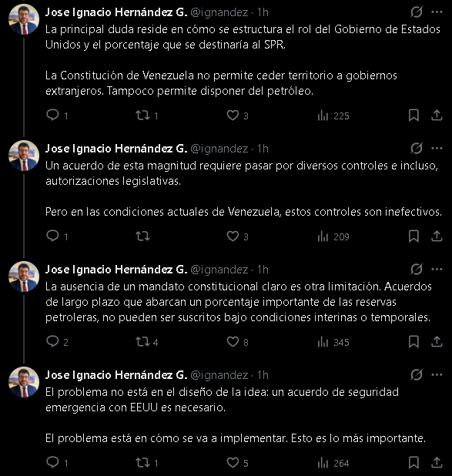Viewport: 452px width, 476px height.
Task: Reply to the tweet about acuerdo de seguridad
Action: click(x=52, y=463)
